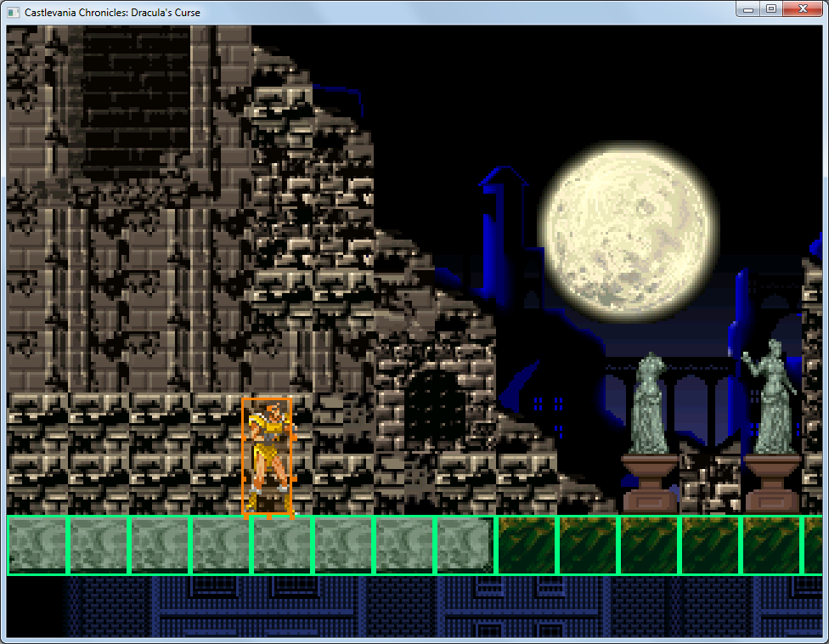Image resolution: width=829 pixels, height=644 pixels.
Task: Click the barred arched gate in the ruined wall
Action: click(435, 405)
